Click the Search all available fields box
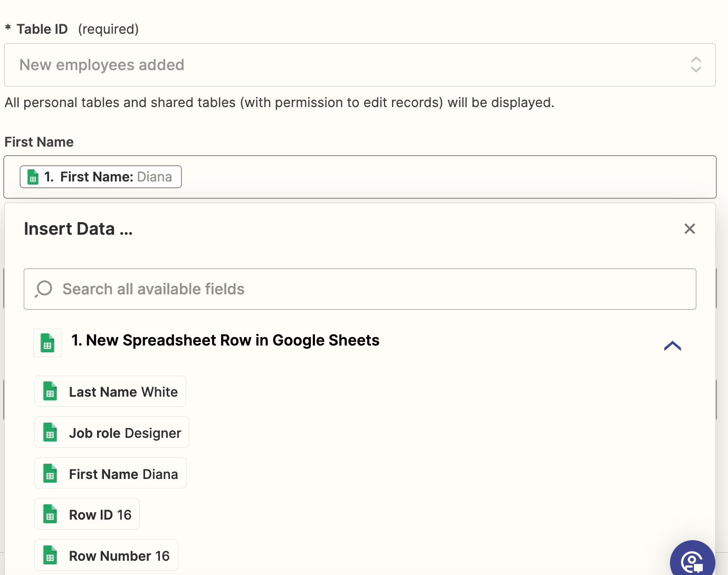The width and height of the screenshot is (728, 575). [x=369, y=289]
